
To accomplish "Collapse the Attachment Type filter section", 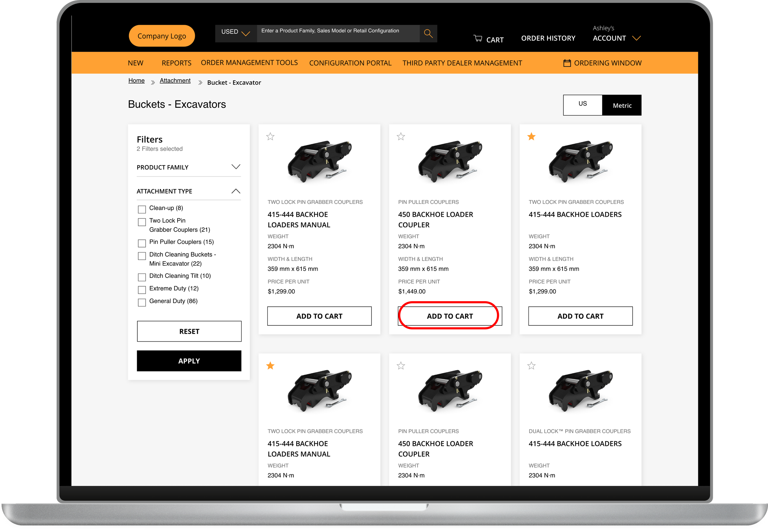I will tap(235, 191).
